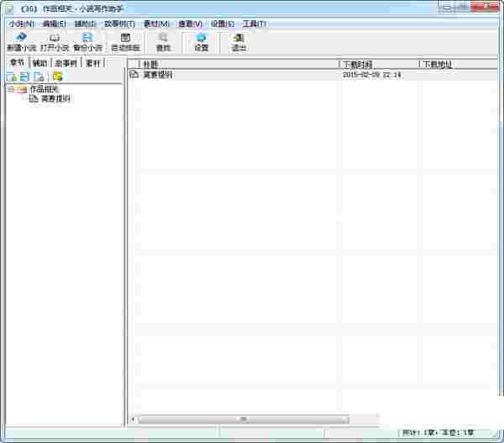Click the New Novel toolbar icon
This screenshot has width=504, height=443.
pyautogui.click(x=21, y=37)
